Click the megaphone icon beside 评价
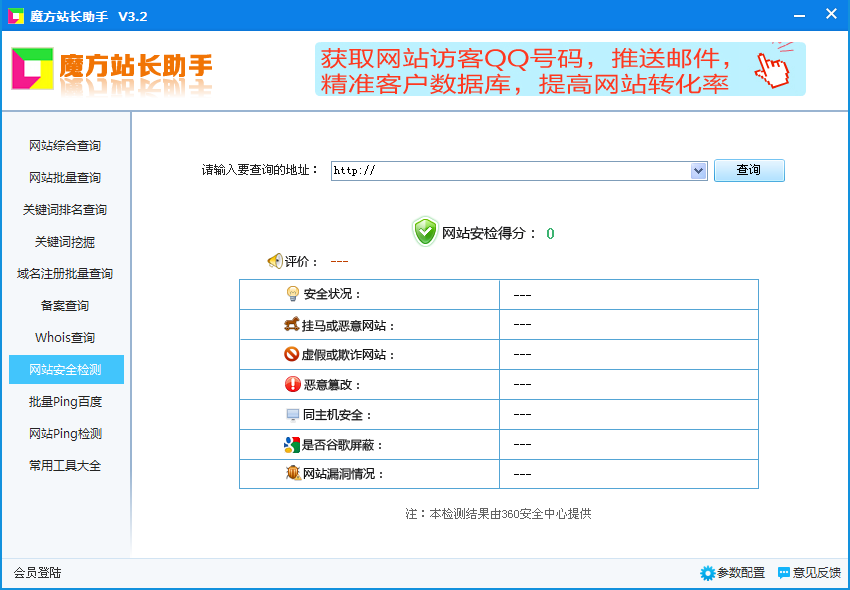The height and width of the screenshot is (590, 850). click(x=275, y=261)
